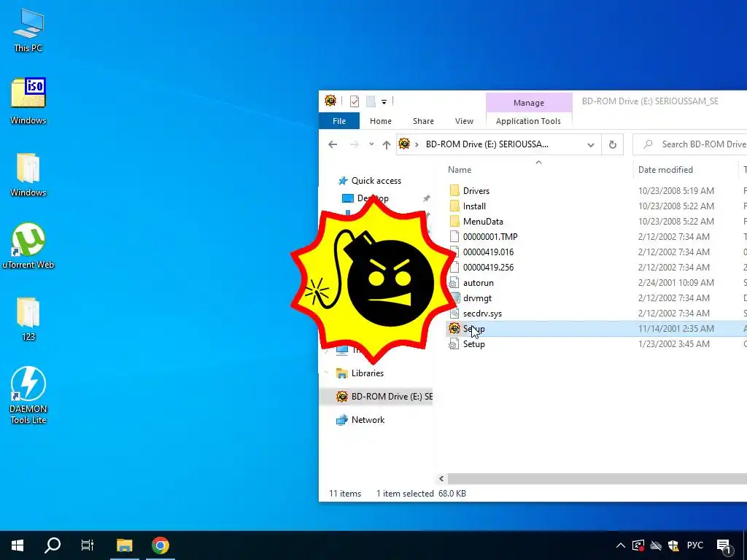This screenshot has height=560, width=747.
Task: Switch to the Home ribbon tab
Action: click(x=381, y=121)
